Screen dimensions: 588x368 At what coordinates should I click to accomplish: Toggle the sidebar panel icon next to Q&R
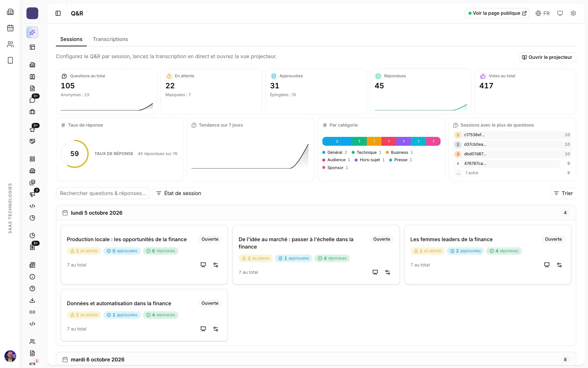[58, 13]
